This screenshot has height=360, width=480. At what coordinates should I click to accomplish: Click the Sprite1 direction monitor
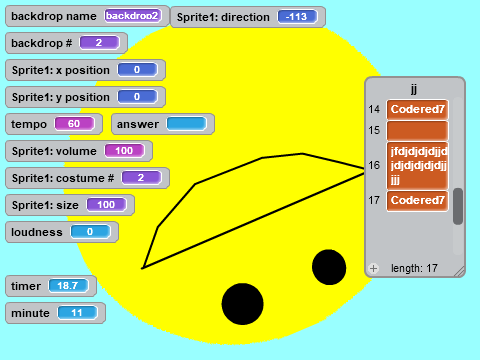tap(248, 17)
